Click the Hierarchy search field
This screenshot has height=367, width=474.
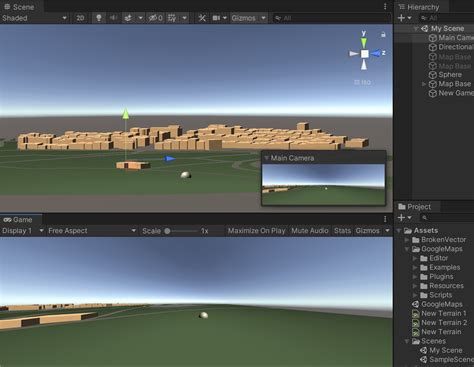click(446, 18)
